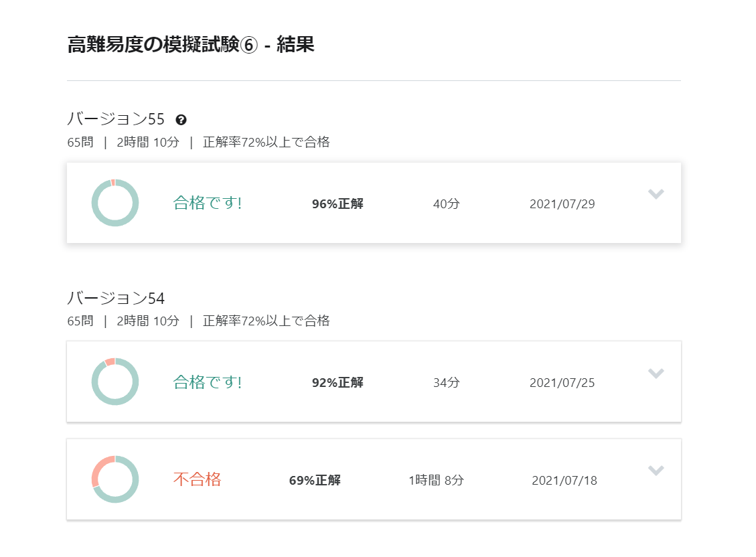Click the date 2021/07/29
Screen dimensions: 756x557
pos(562,204)
